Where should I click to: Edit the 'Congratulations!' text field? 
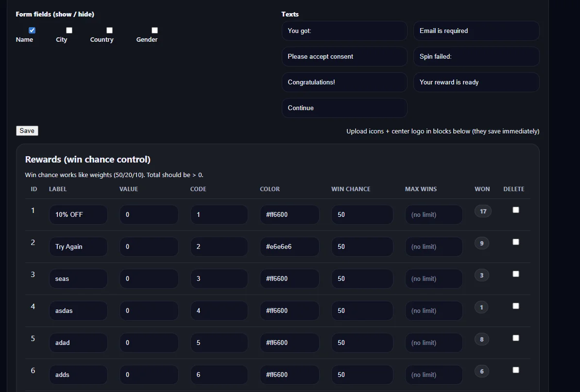344,82
